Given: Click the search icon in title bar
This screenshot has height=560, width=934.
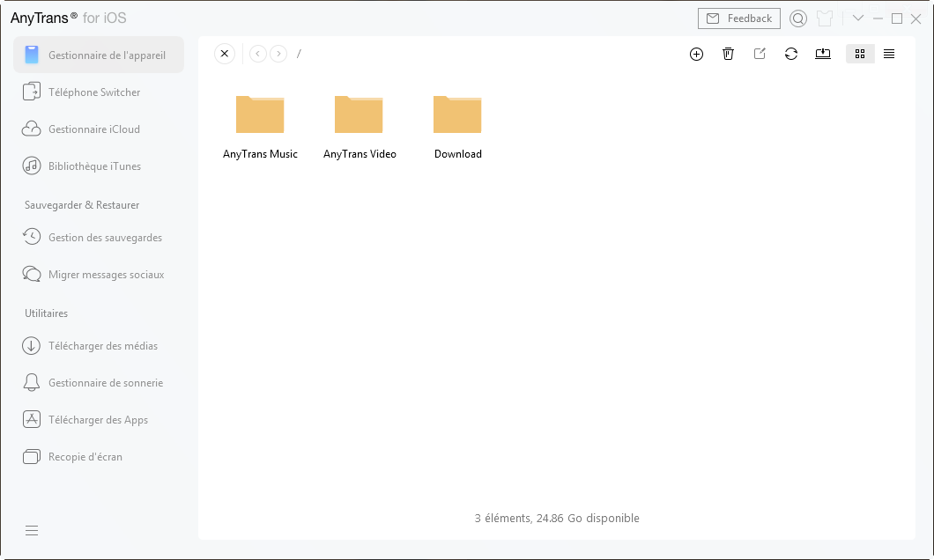Looking at the screenshot, I should click(798, 18).
